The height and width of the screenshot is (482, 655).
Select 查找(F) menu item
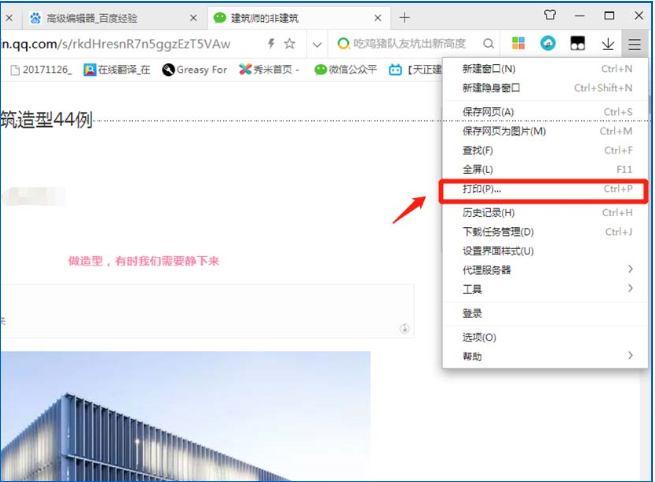point(546,150)
